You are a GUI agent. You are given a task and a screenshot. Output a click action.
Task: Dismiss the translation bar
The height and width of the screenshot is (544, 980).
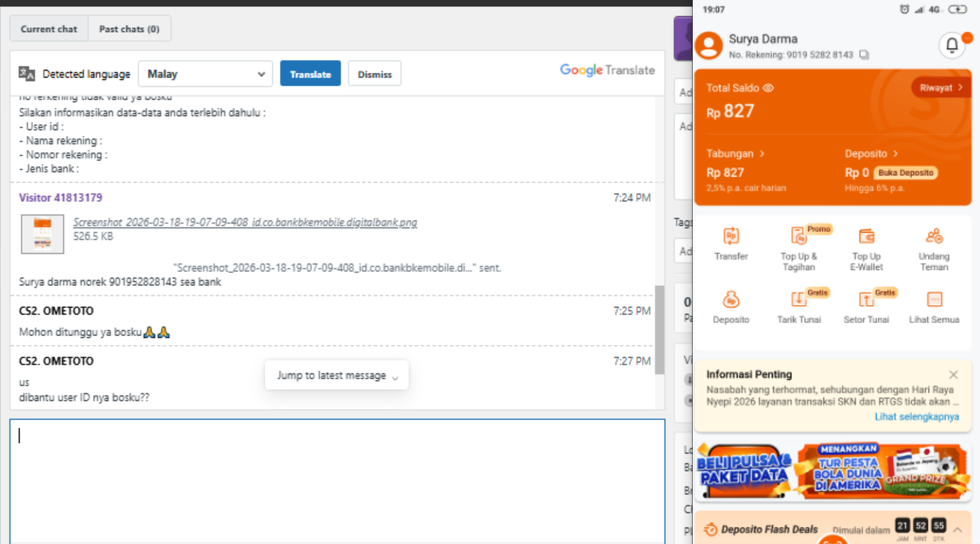(x=374, y=74)
